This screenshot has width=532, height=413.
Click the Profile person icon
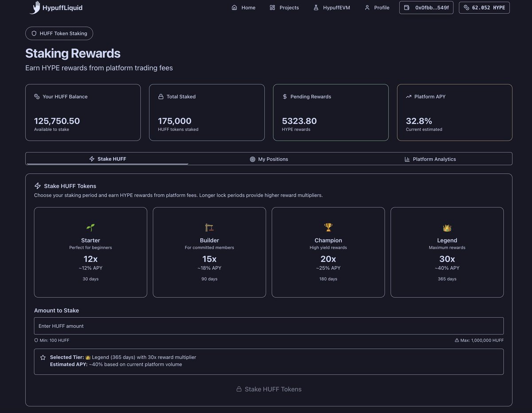pos(367,8)
